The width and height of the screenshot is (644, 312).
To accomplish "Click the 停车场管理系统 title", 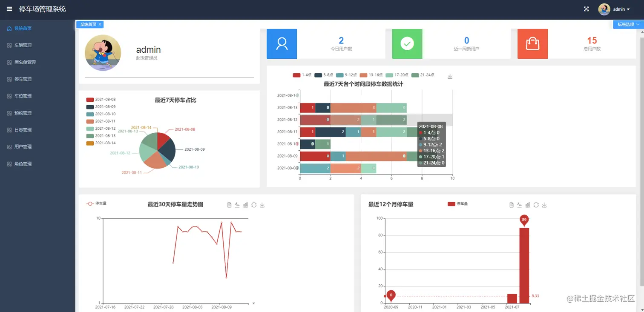I will tap(43, 9).
